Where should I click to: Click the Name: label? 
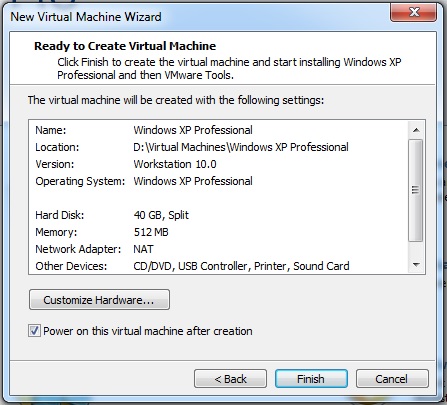51,130
